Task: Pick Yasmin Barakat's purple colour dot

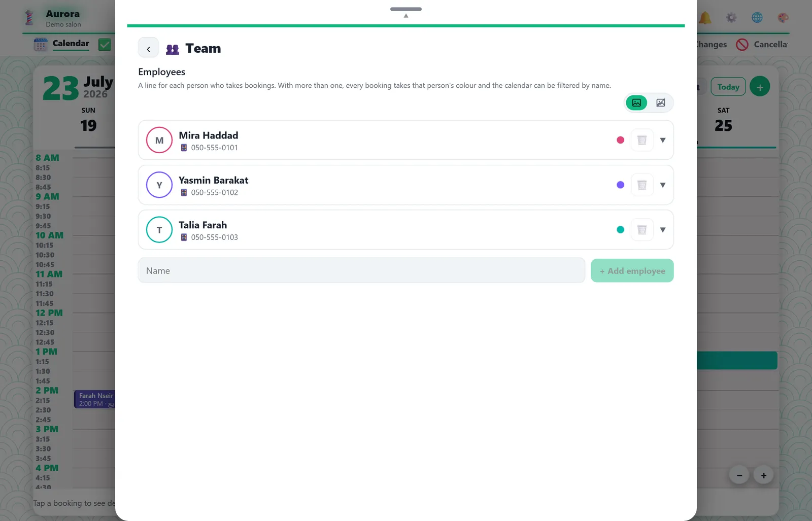Action: pos(620,185)
